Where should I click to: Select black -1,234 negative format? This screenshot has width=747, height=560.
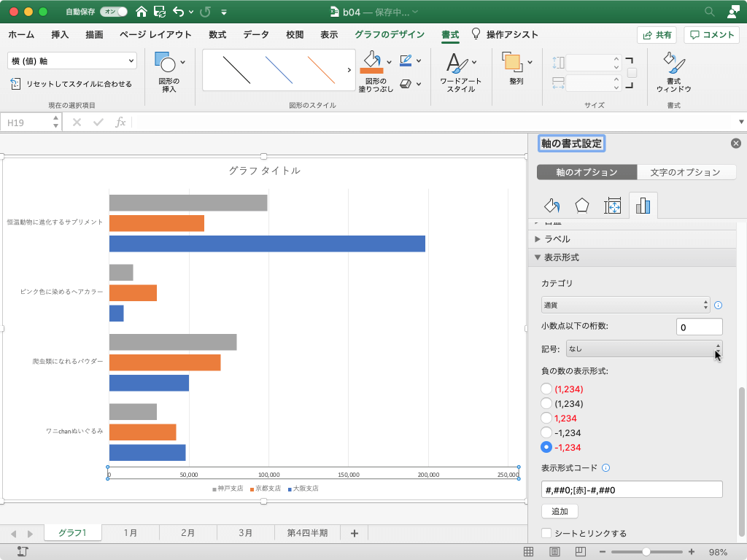click(546, 433)
